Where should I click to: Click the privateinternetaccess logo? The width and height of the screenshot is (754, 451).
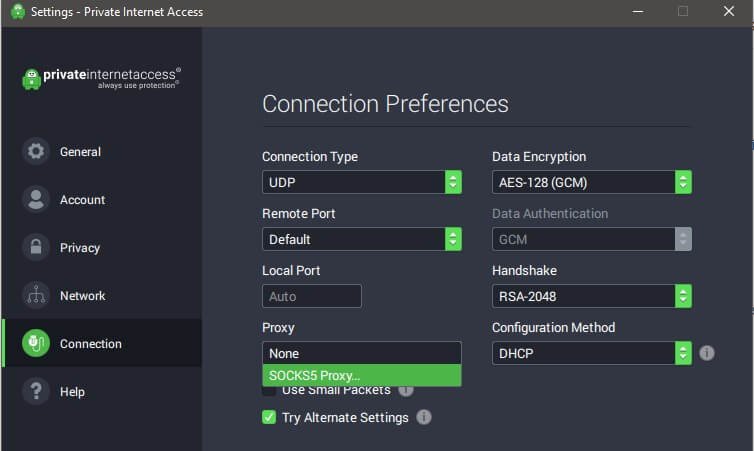click(101, 78)
